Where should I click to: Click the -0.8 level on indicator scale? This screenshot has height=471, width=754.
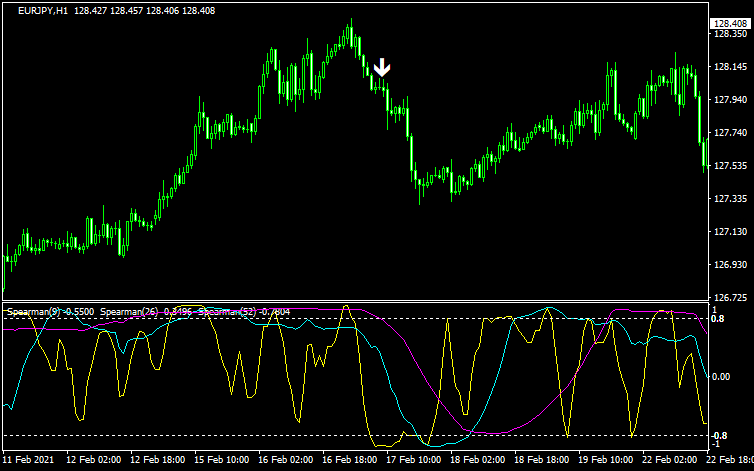(718, 436)
